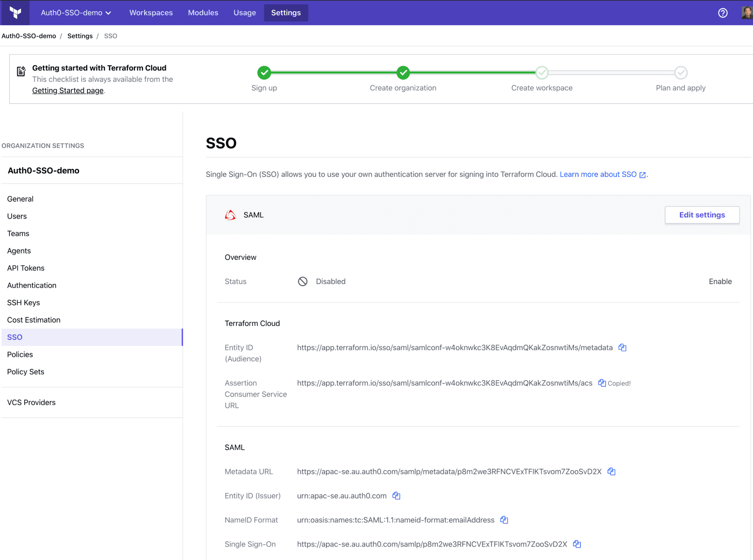753x560 pixels.
Task: Open the Getting Started page link
Action: pos(68,90)
